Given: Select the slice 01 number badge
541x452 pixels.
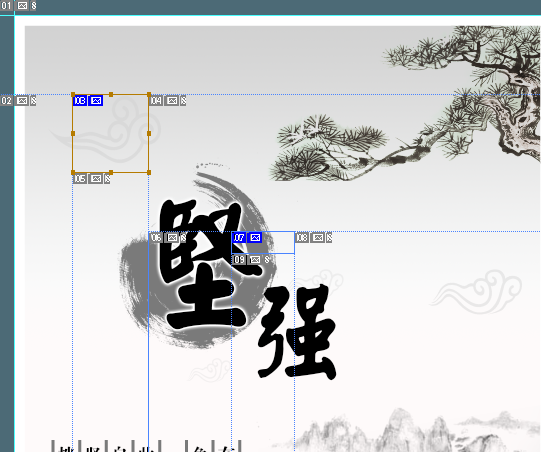Looking at the screenshot, I should 7,6.
